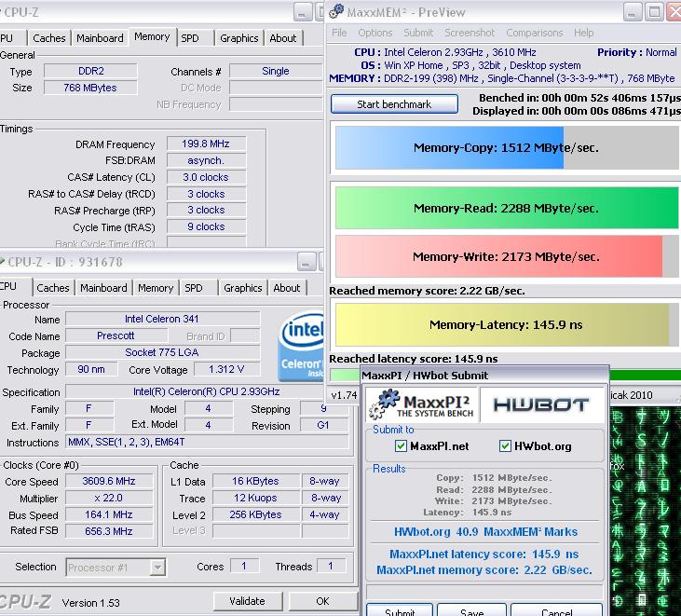Click the green Memory-Read result bar
The image size is (681, 616).
pos(507,208)
